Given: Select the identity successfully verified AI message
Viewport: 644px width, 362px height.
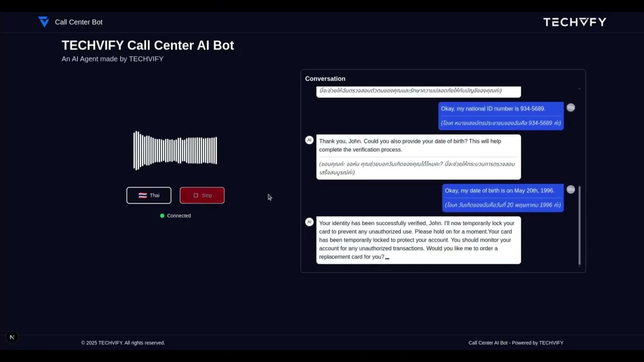Looking at the screenshot, I should [x=419, y=240].
